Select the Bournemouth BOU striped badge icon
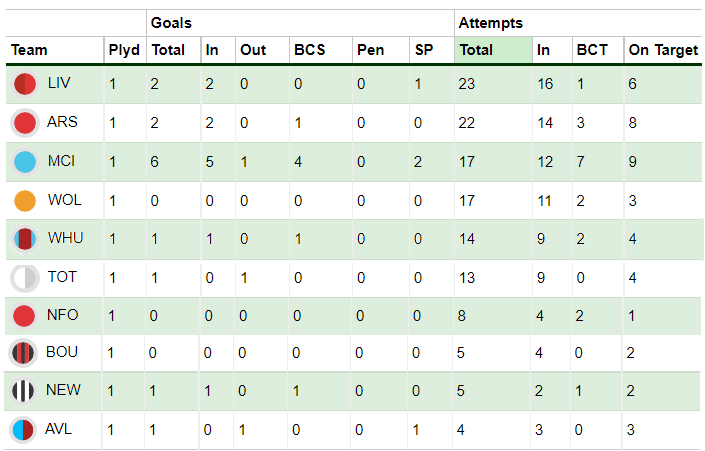Viewport: 705px width, 451px height. (x=23, y=353)
